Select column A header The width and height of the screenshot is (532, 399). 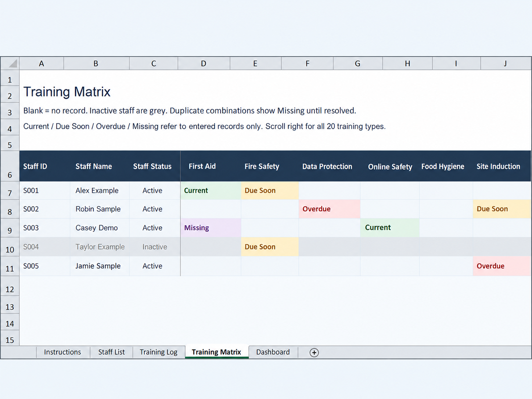coord(42,63)
